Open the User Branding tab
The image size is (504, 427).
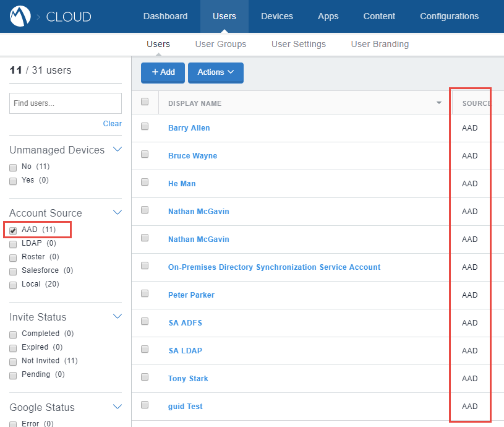point(379,44)
